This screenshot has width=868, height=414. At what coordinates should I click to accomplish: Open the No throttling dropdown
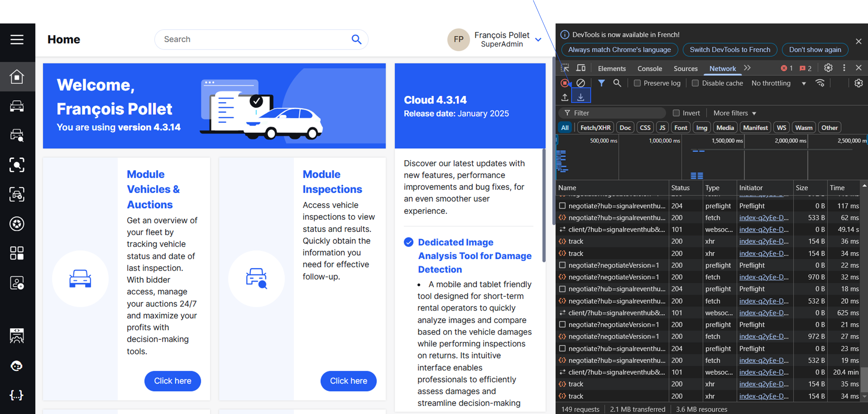coord(778,83)
